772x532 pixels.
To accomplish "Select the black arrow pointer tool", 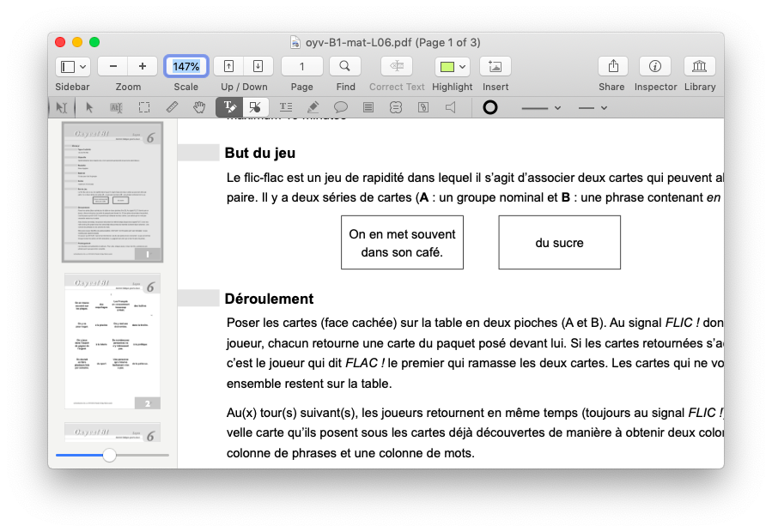I will pyautogui.click(x=89, y=107).
